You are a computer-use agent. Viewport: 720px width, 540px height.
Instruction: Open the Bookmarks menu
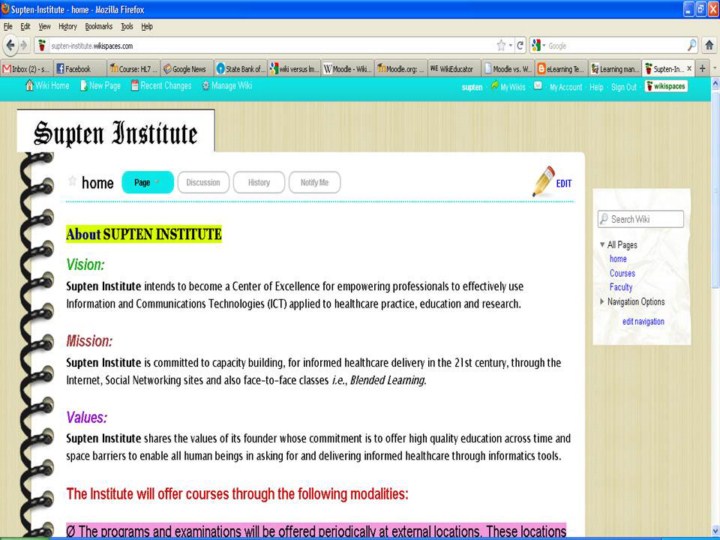(98, 26)
